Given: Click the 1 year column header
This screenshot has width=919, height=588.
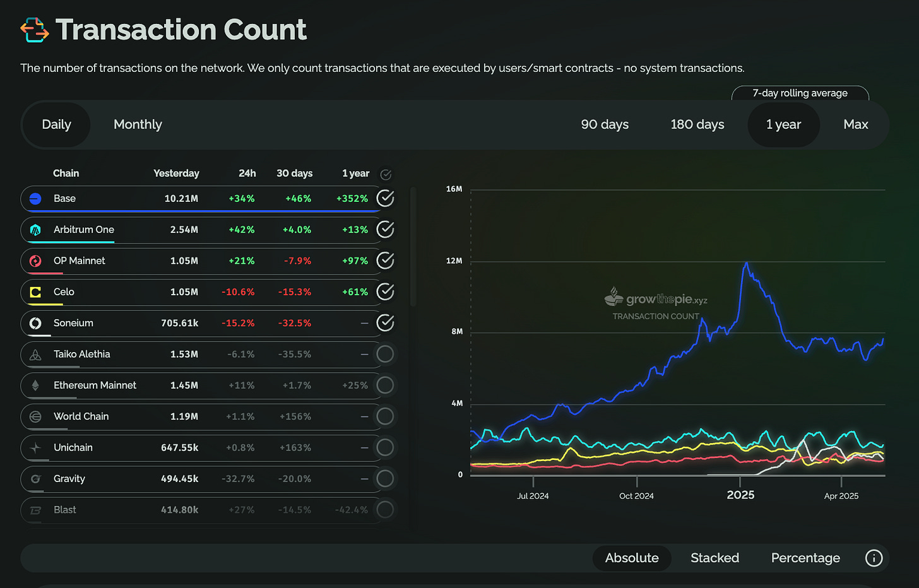Looking at the screenshot, I should (355, 173).
